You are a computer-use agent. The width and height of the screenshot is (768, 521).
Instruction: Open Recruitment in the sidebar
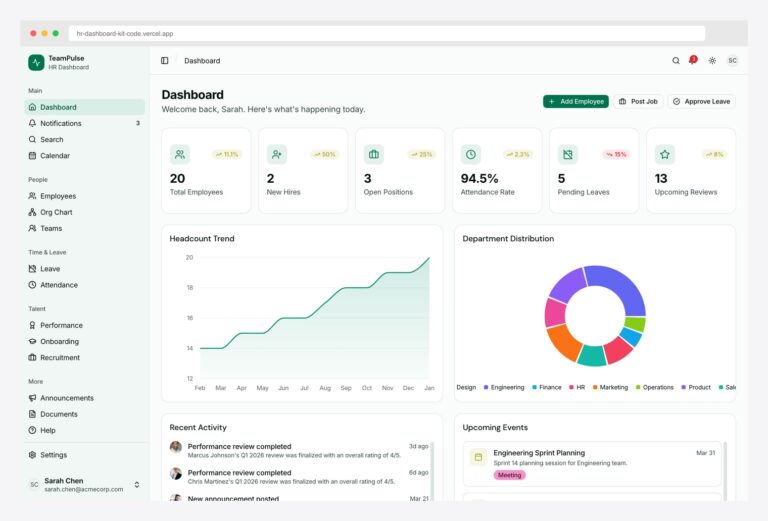84,357
